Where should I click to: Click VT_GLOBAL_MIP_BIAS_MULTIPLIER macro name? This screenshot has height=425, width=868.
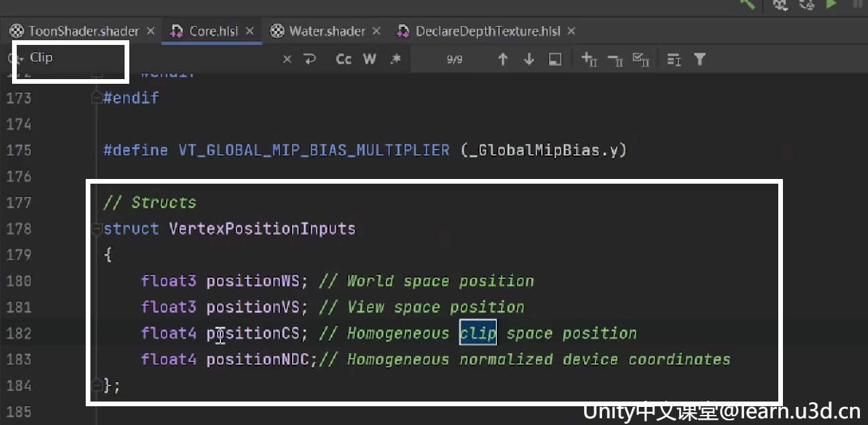[314, 150]
